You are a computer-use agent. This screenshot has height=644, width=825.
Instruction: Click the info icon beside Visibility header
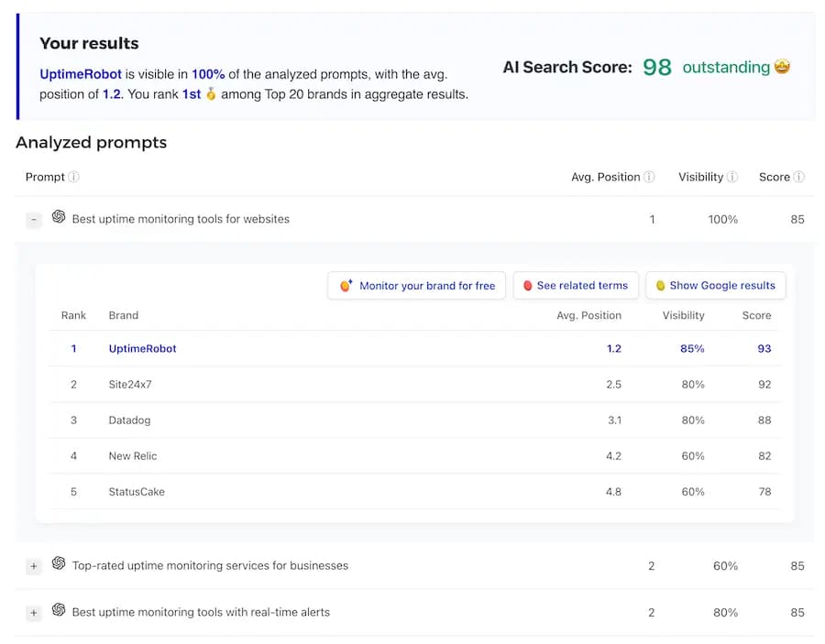pos(731,177)
